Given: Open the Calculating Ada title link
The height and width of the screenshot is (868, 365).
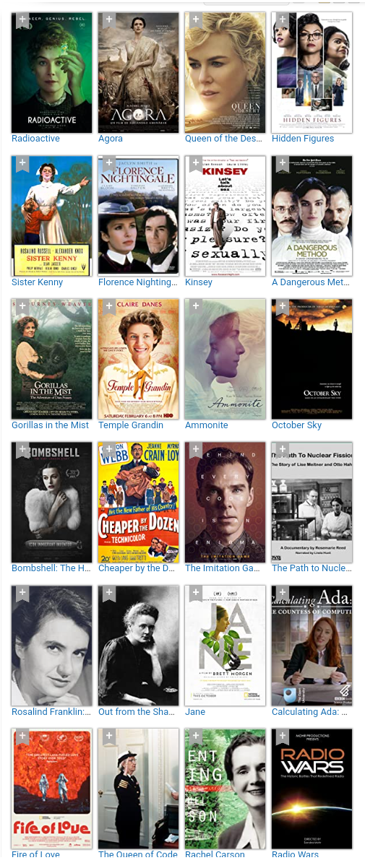Looking at the screenshot, I should click(310, 712).
